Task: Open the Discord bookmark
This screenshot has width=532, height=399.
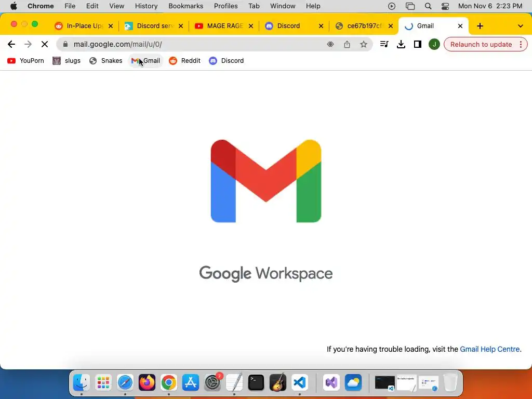Action: click(227, 61)
